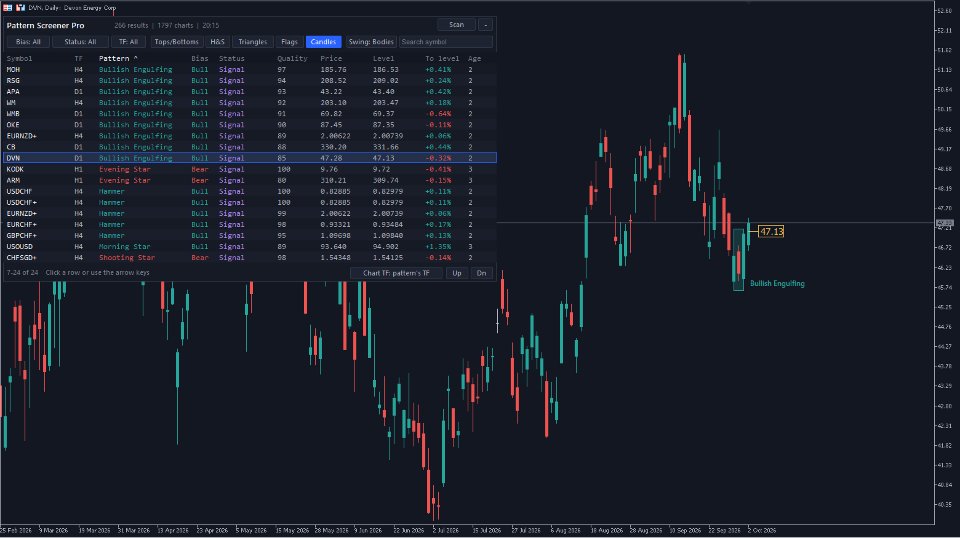
Task: Sort results by Pattern column header
Action: point(118,59)
